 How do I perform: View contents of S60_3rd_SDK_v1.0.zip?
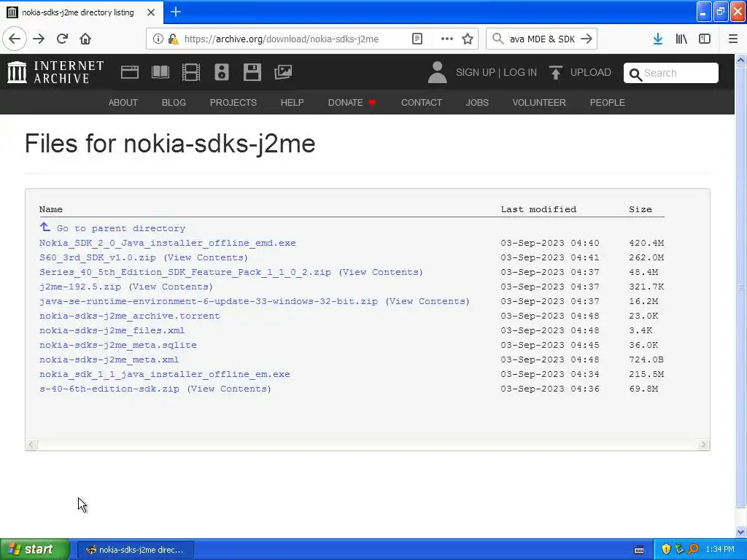[x=206, y=257]
